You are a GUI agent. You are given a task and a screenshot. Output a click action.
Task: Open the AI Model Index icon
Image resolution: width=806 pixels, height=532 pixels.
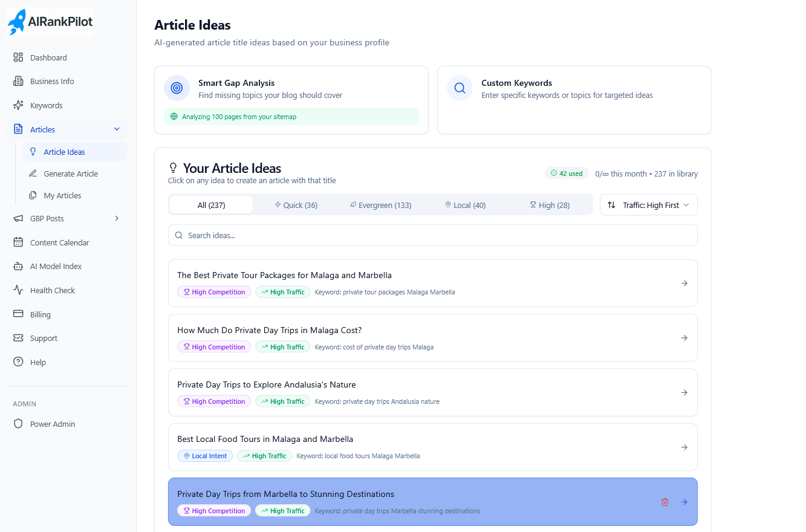pos(18,266)
